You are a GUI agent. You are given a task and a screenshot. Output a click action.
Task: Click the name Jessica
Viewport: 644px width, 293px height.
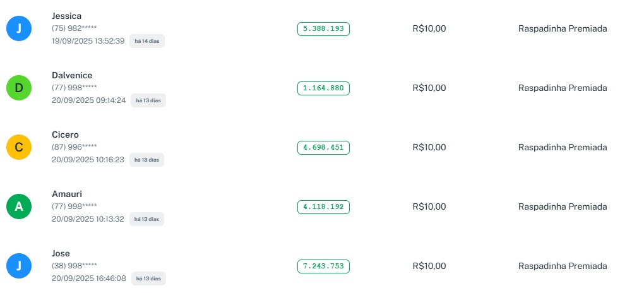66,16
